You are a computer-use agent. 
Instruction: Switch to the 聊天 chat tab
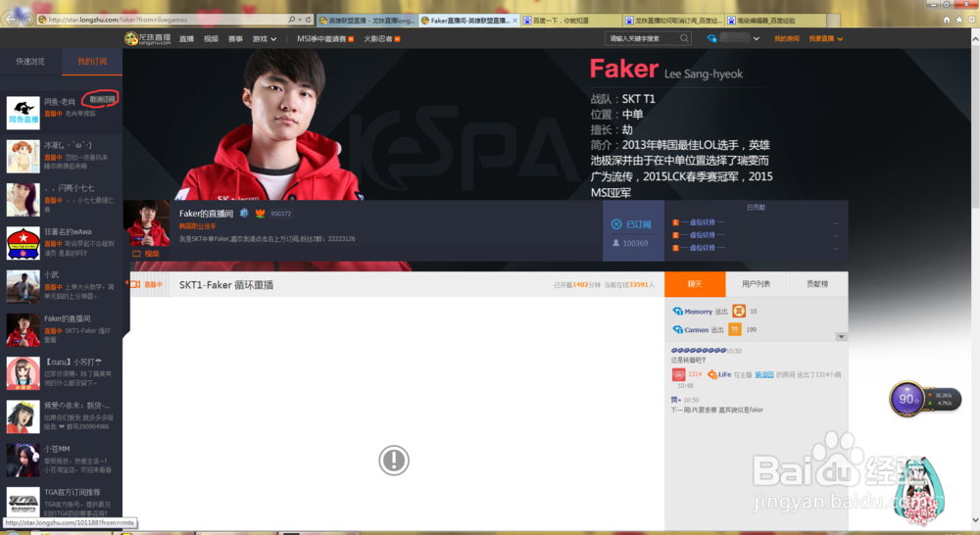click(695, 284)
